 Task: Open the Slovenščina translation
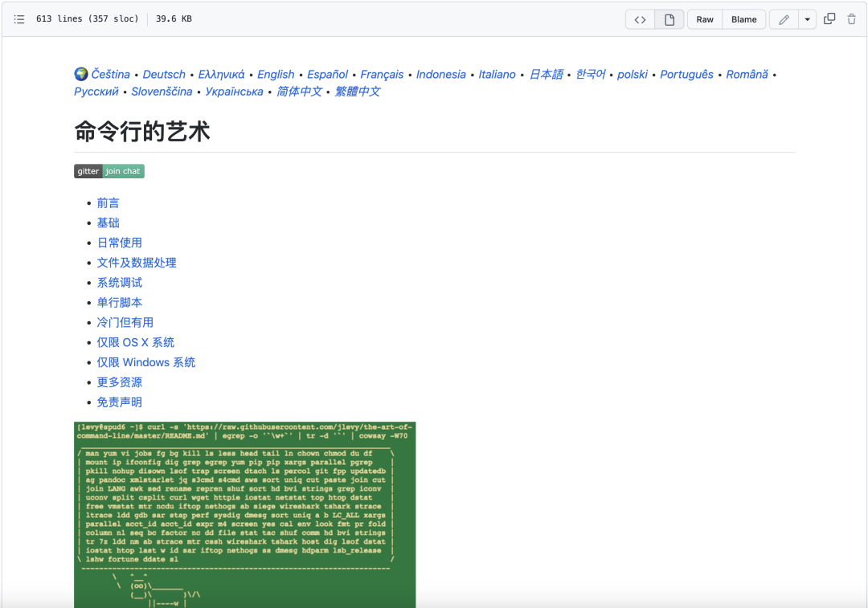point(162,92)
